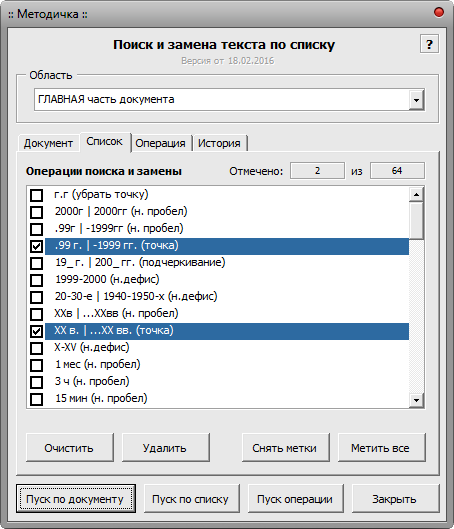Open the История tab
Screen dimensions: 454x529
pyautogui.click(x=219, y=143)
